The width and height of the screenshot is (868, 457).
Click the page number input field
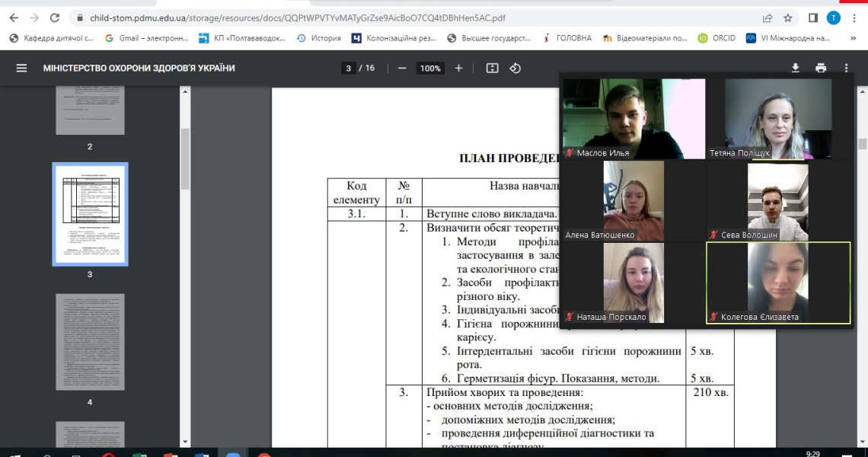(x=349, y=68)
